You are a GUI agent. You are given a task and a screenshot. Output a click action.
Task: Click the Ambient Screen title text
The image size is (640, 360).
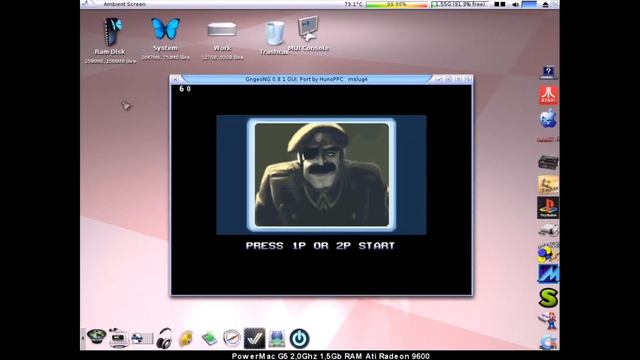pos(124,4)
